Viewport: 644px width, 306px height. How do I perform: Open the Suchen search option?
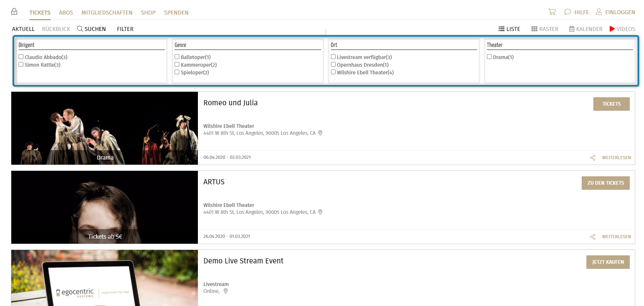point(91,29)
